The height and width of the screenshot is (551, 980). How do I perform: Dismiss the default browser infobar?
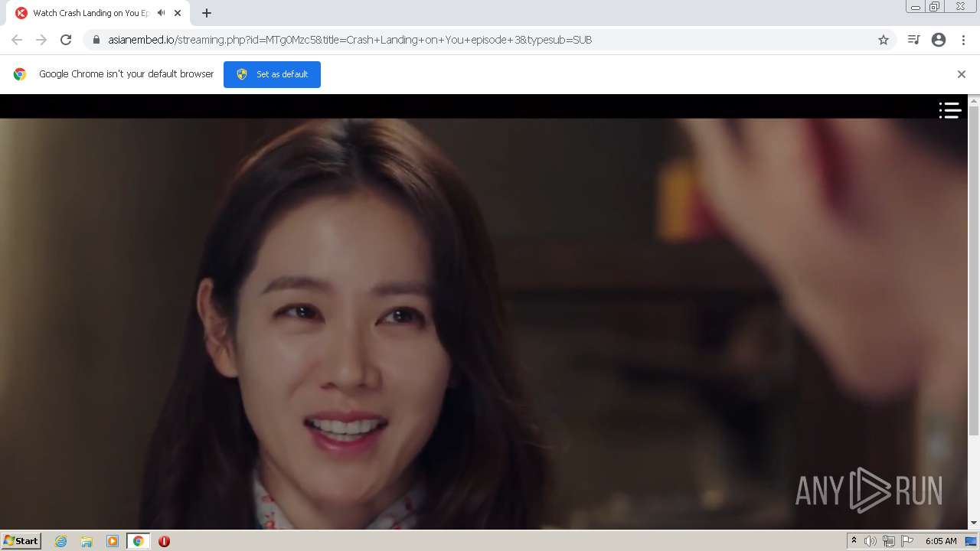pyautogui.click(x=962, y=74)
